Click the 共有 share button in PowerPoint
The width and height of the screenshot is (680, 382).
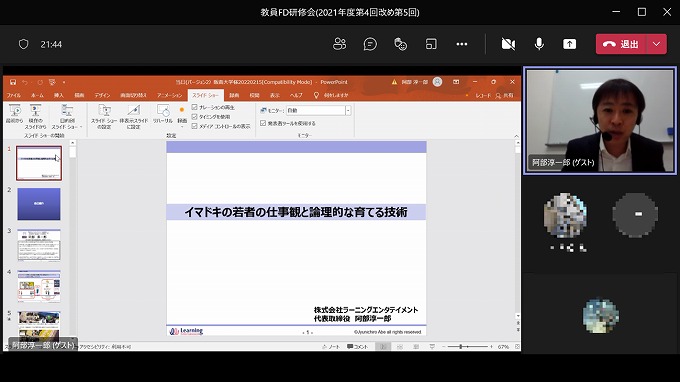[x=505, y=95]
